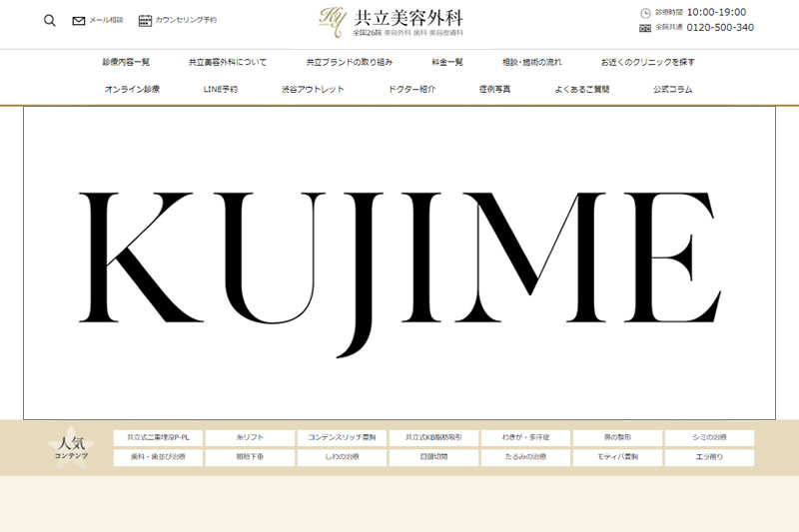Open the お近くのクリニックを探す menu
Viewport: 799px width, 532px height.
tap(647, 62)
